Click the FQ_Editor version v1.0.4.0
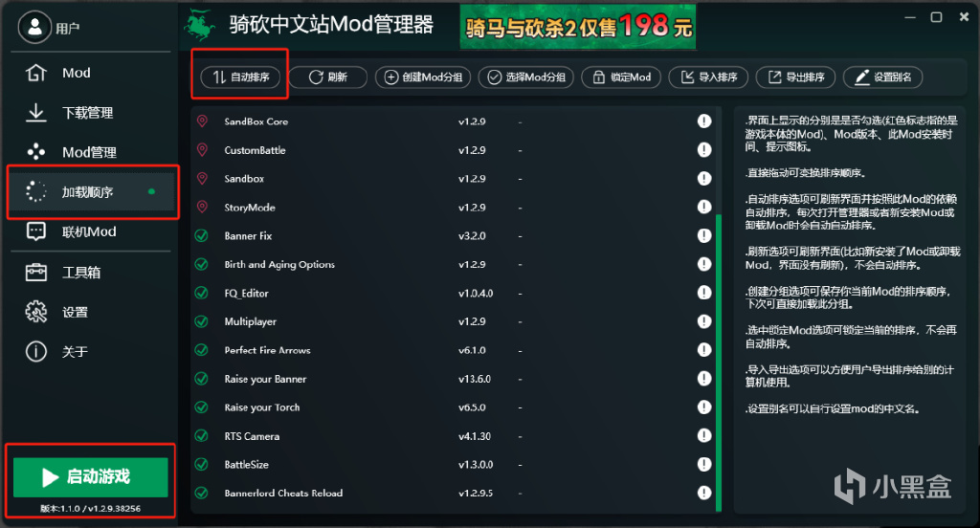980x528 pixels. [x=476, y=293]
